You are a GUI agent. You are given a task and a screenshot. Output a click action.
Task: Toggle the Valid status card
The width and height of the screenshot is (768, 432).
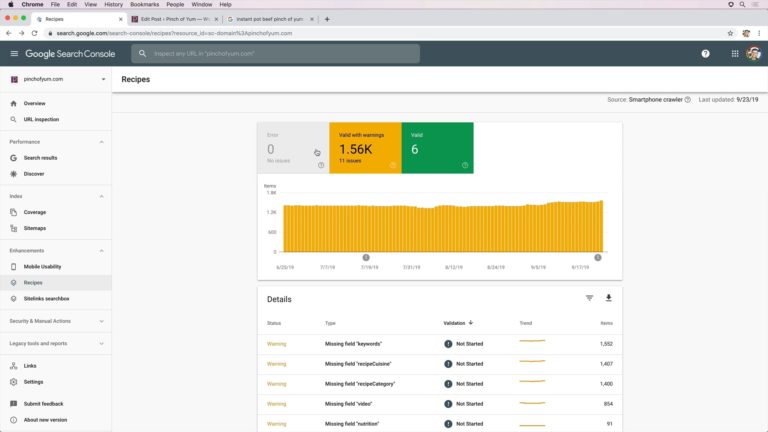tap(437, 148)
